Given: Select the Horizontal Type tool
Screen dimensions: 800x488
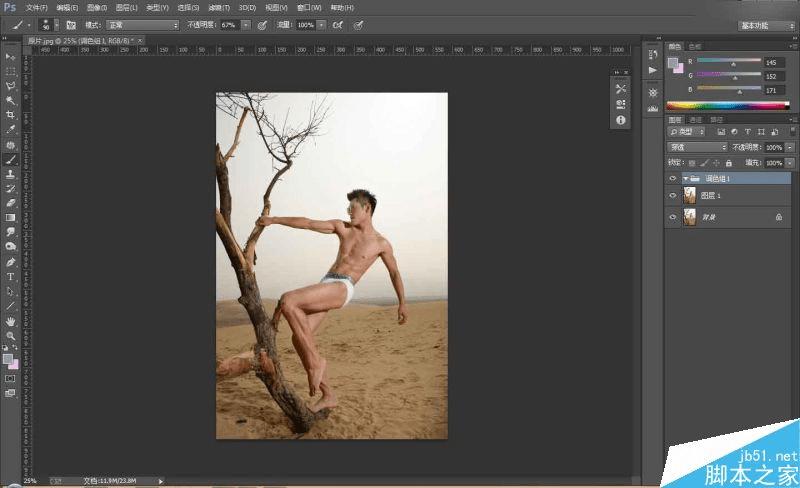Looking at the screenshot, I should (x=10, y=276).
